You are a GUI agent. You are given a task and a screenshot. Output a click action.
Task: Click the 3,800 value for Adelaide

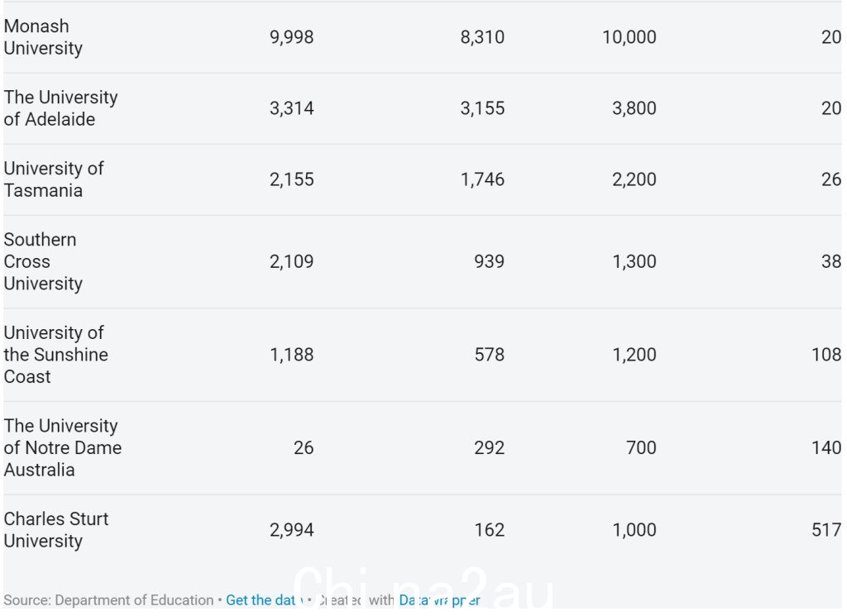coord(634,108)
